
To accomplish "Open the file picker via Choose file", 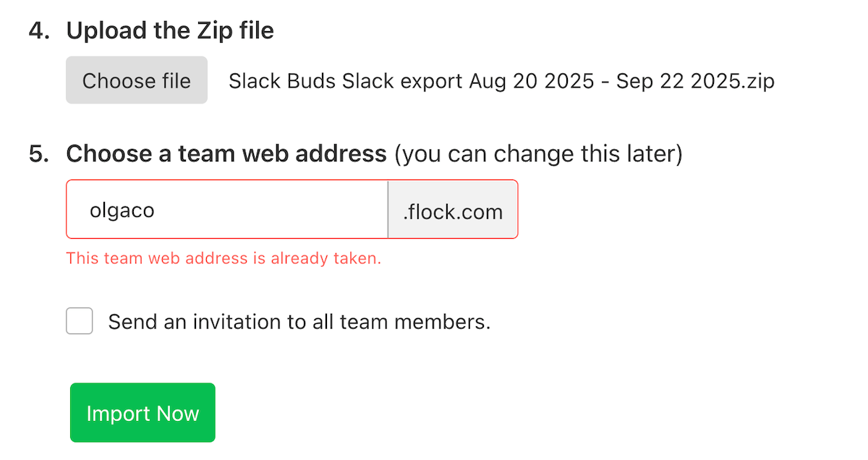I will [x=137, y=80].
